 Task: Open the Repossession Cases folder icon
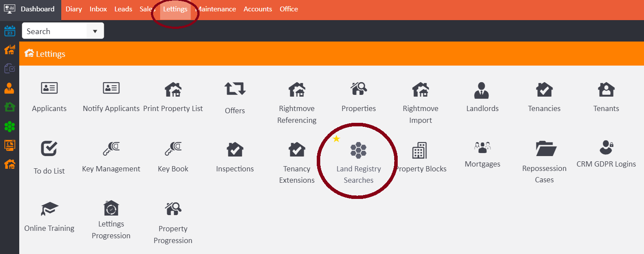(x=544, y=149)
